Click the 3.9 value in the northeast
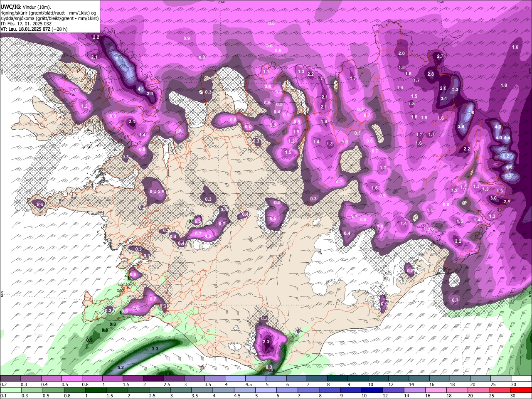This screenshot has height=399, width=532. 461,127
